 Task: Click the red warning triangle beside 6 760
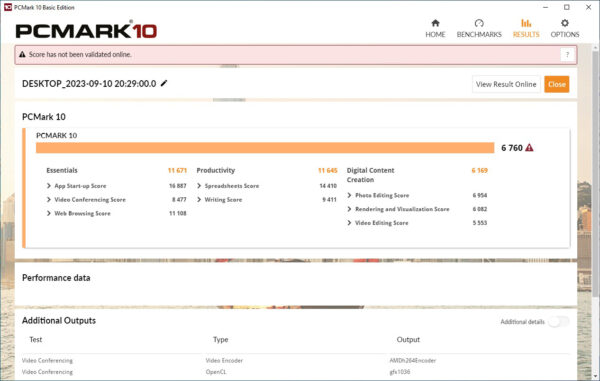tap(529, 148)
